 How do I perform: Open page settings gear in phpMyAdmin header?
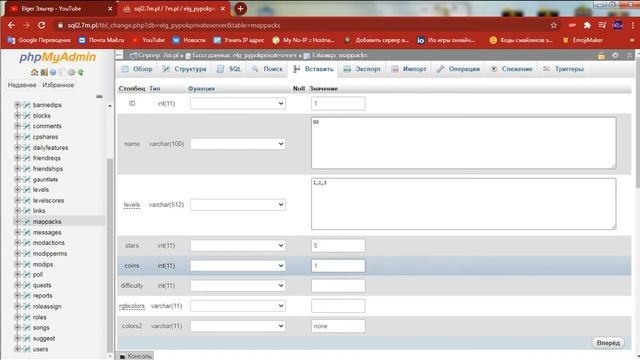[x=615, y=56]
